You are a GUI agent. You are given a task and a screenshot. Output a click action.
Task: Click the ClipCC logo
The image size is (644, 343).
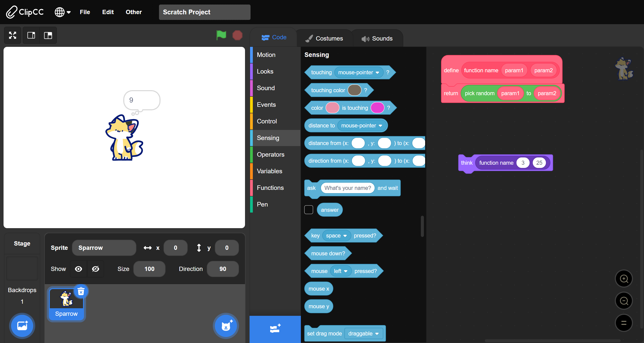pos(25,12)
